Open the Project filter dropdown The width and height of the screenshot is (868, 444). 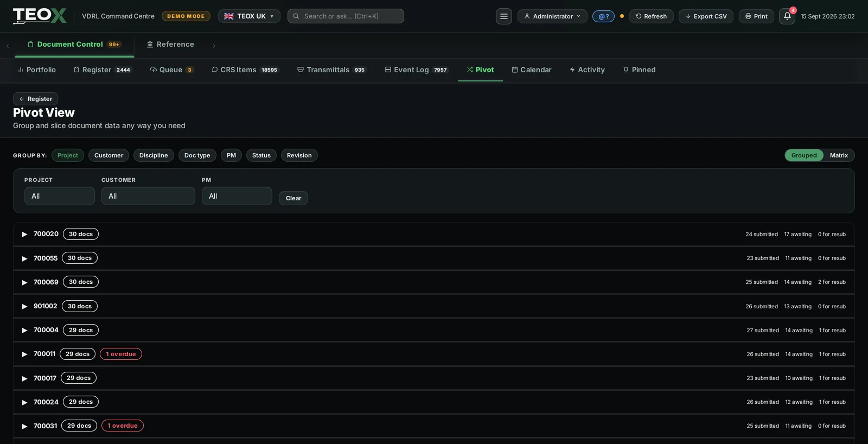(60, 196)
